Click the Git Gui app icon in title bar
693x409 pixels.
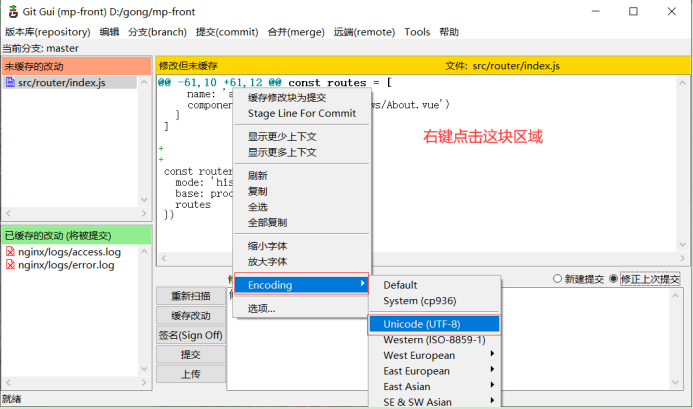13,11
